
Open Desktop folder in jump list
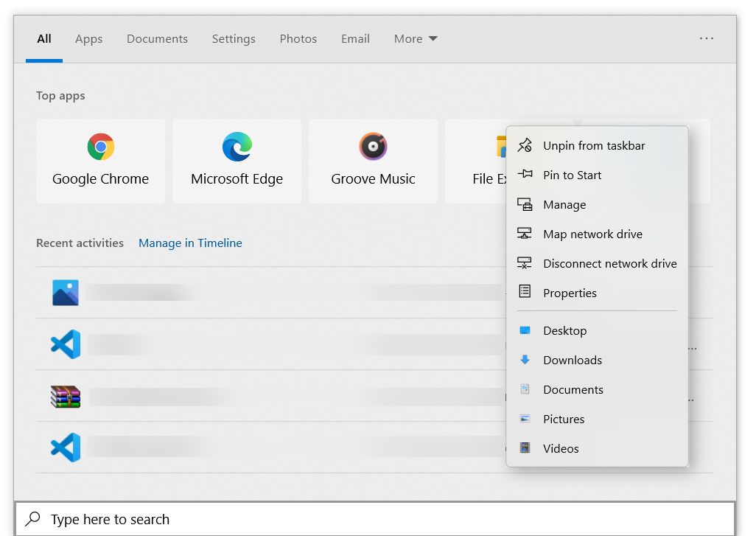tap(597, 330)
